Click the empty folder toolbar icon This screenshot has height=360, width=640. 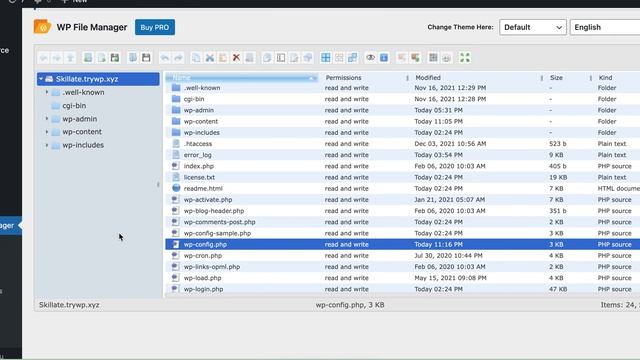[249, 58]
